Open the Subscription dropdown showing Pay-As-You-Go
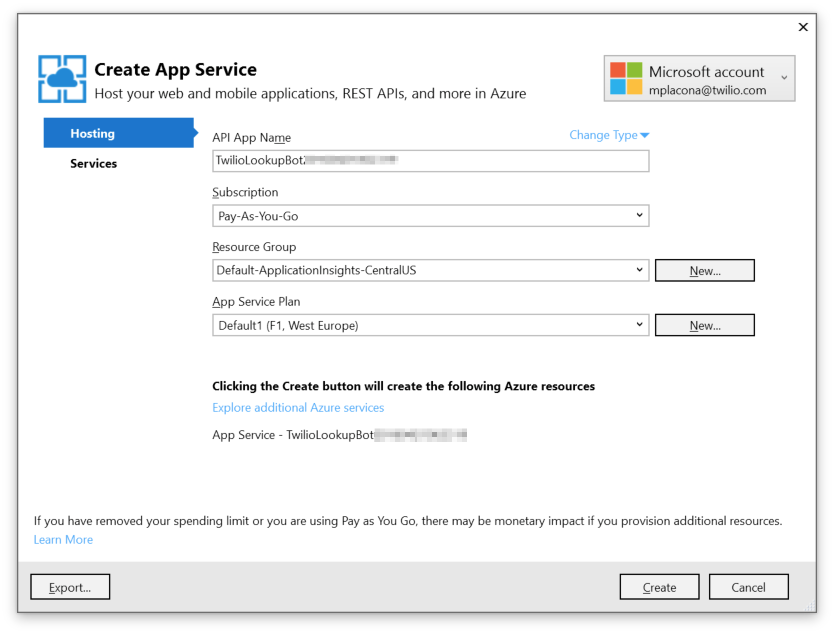The width and height of the screenshot is (834, 634). (430, 216)
